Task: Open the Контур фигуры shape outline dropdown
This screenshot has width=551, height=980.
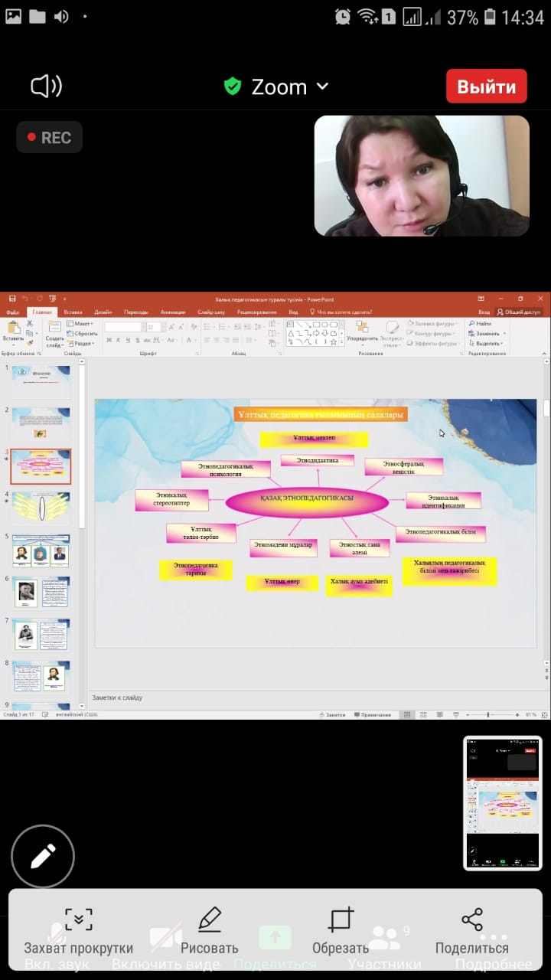Action: 432,334
